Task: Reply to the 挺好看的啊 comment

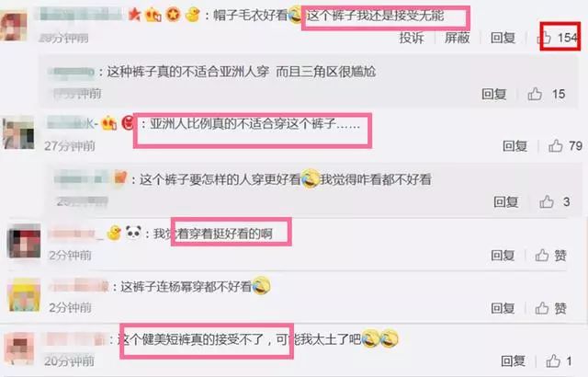Action: pos(503,256)
